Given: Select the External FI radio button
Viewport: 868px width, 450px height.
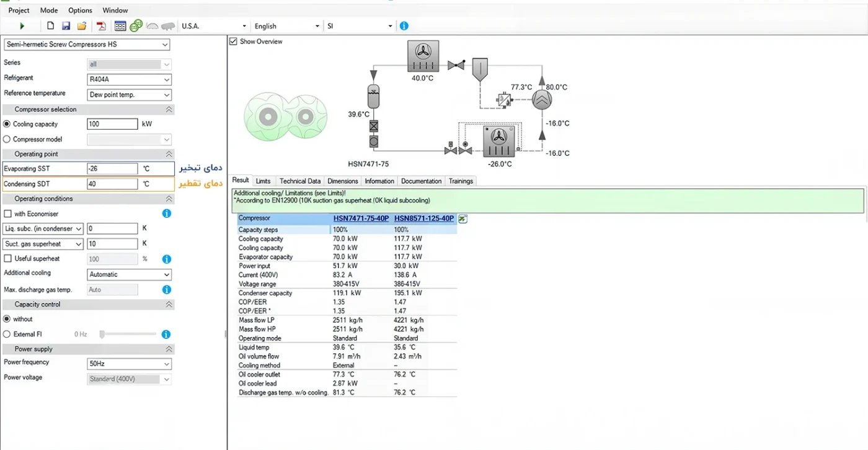Looking at the screenshot, I should pos(7,335).
